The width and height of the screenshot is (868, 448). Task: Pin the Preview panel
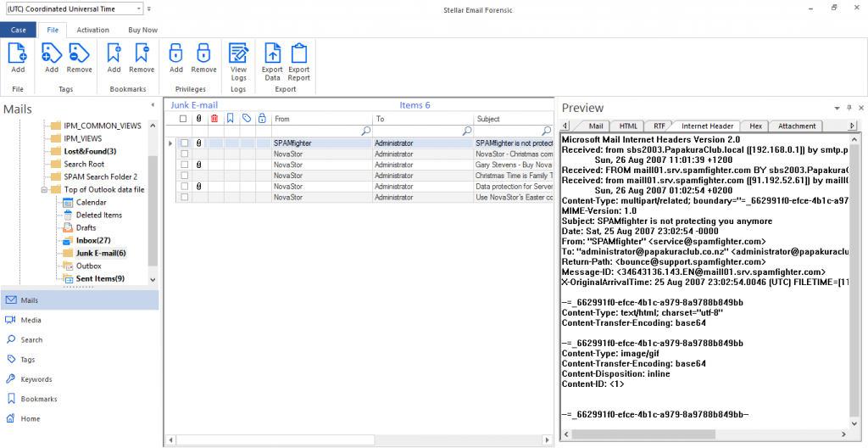(x=849, y=108)
